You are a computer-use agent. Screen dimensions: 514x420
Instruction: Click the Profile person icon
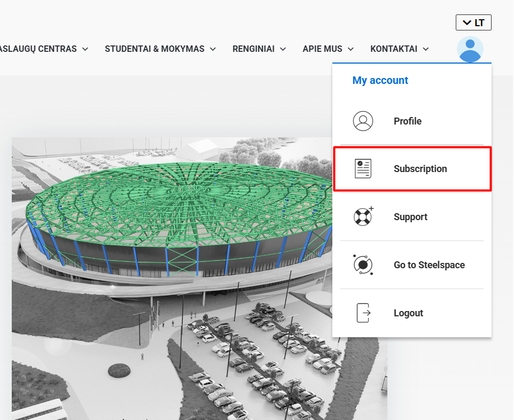tap(363, 121)
